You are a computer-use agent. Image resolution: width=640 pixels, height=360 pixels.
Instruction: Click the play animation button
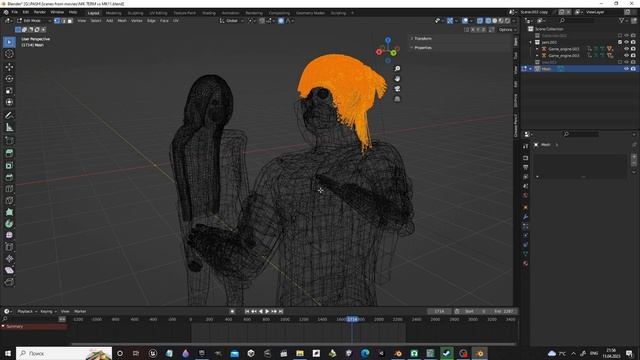coord(267,311)
